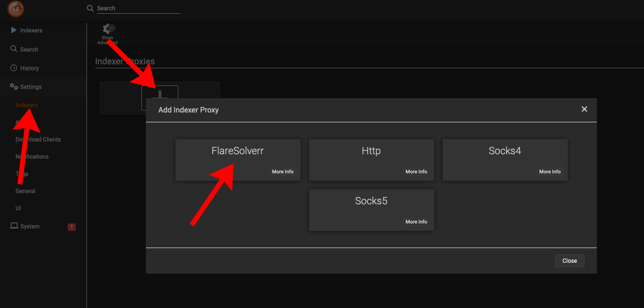
Task: Open the Search page in sidebar
Action: (x=29, y=50)
